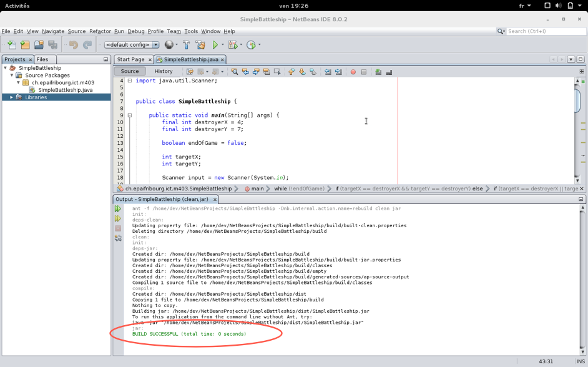Click the New Project toolbar icon
This screenshot has width=588, height=367.
click(x=25, y=44)
